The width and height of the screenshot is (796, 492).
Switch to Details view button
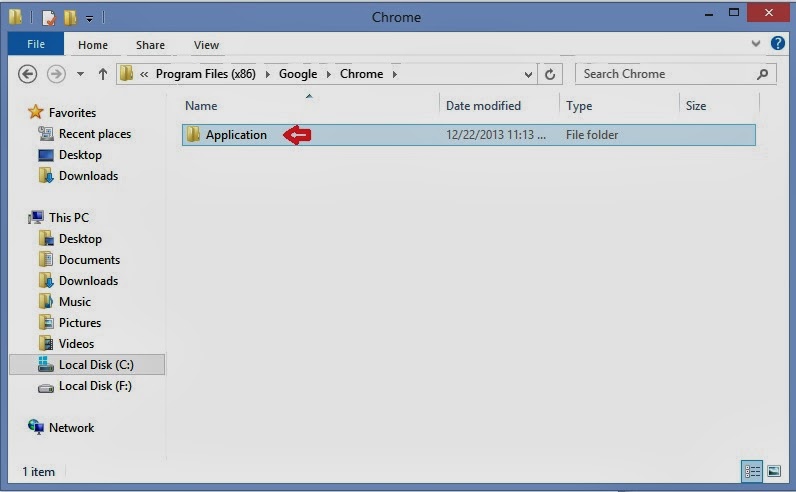click(752, 472)
